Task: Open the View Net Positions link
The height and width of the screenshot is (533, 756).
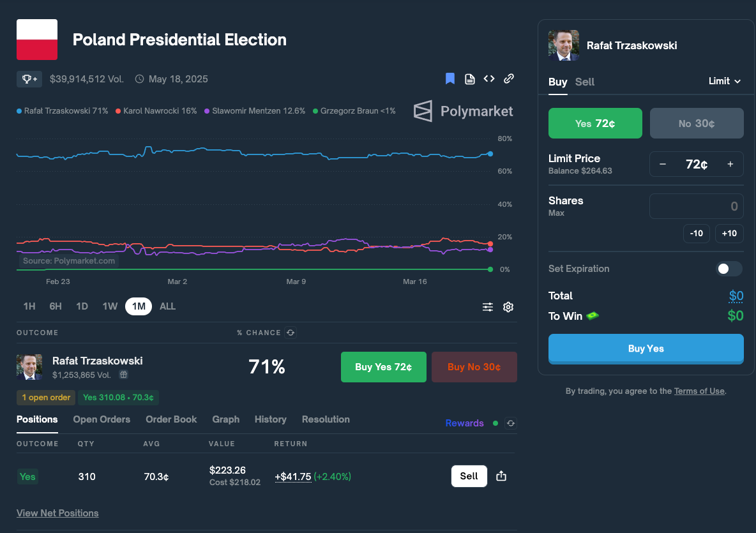Action: point(57,513)
